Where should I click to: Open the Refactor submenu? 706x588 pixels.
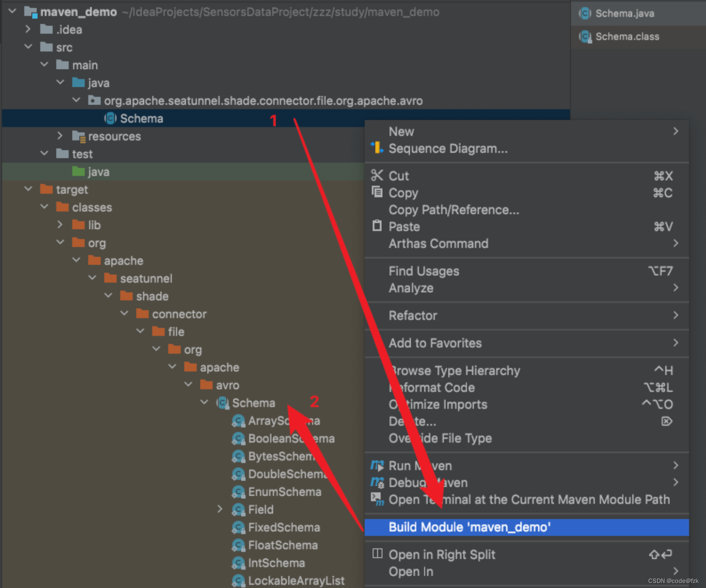(x=527, y=315)
